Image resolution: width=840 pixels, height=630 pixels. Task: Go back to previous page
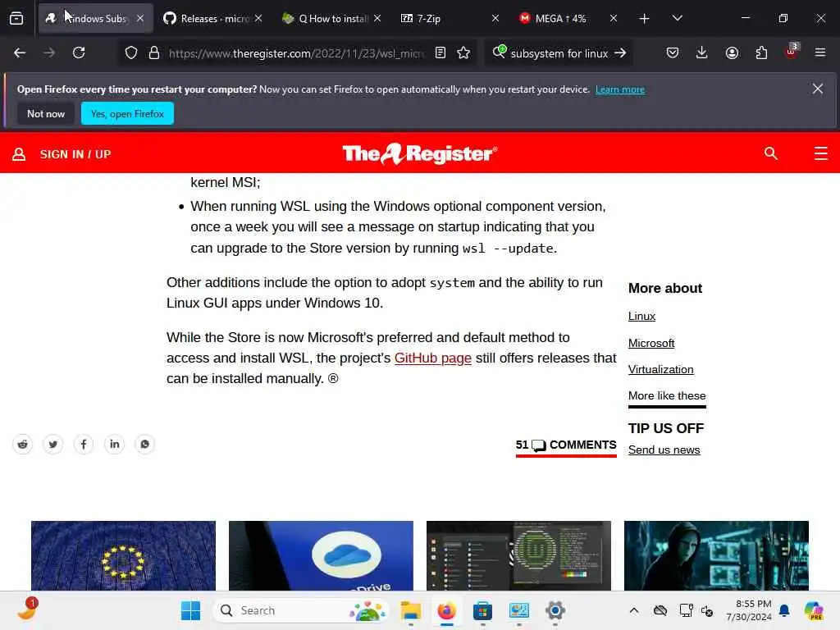pyautogui.click(x=20, y=52)
